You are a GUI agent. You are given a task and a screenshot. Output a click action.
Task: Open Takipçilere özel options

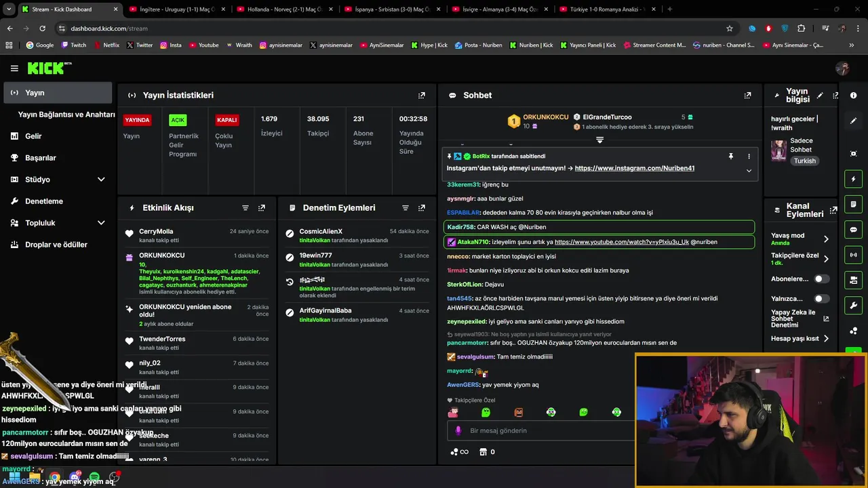click(826, 259)
